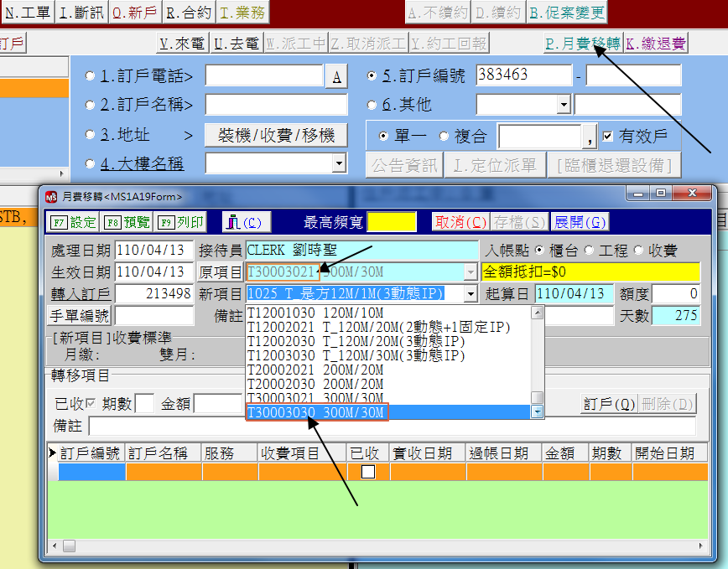728x569 pixels.
Task: Toggle the 有效戶 checkbox
Action: (x=608, y=136)
